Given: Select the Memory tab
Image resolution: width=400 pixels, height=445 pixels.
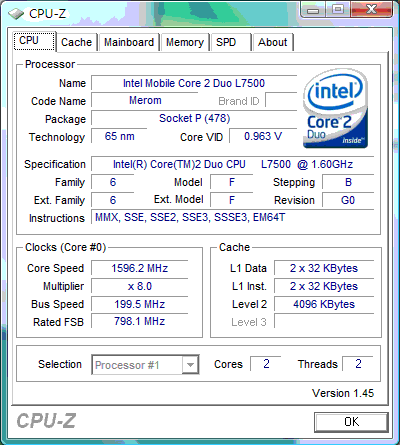Looking at the screenshot, I should [185, 42].
